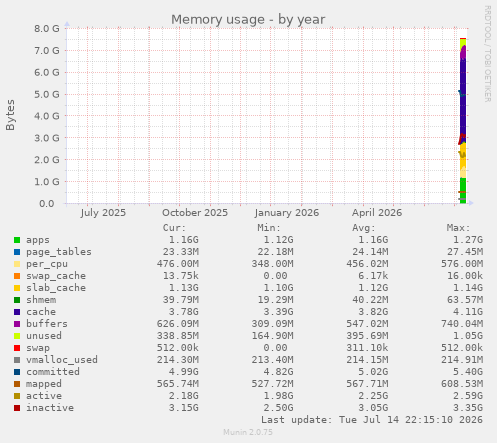Click mapped min value 527.72M

click(x=273, y=384)
